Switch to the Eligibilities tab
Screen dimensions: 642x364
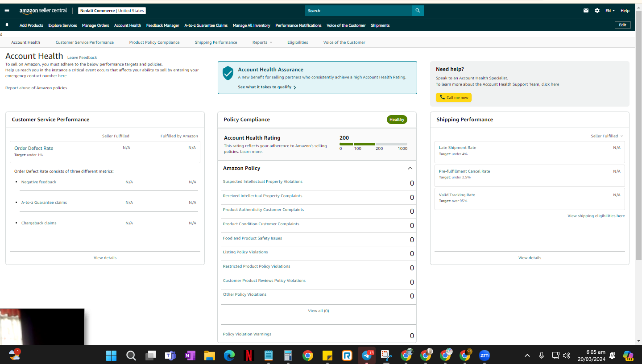click(298, 42)
